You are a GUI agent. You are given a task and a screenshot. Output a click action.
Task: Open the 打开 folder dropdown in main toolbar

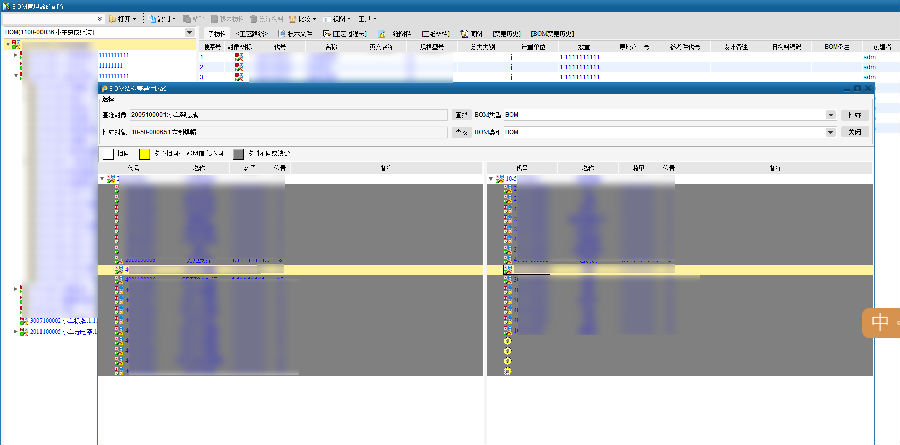(122, 19)
